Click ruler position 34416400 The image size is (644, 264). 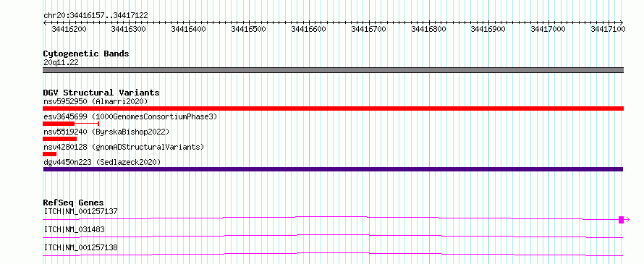click(189, 29)
